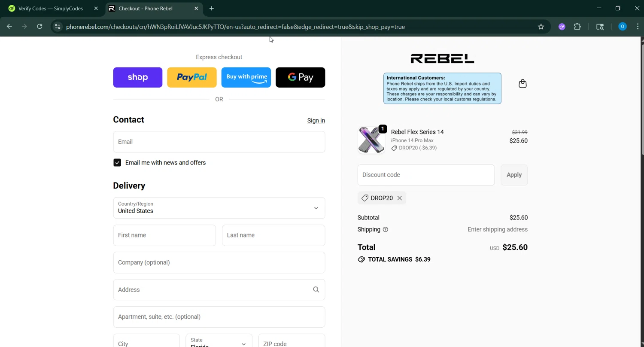The height and width of the screenshot is (347, 644).
Task: Expand the Country/Region dropdown
Action: tap(219, 208)
